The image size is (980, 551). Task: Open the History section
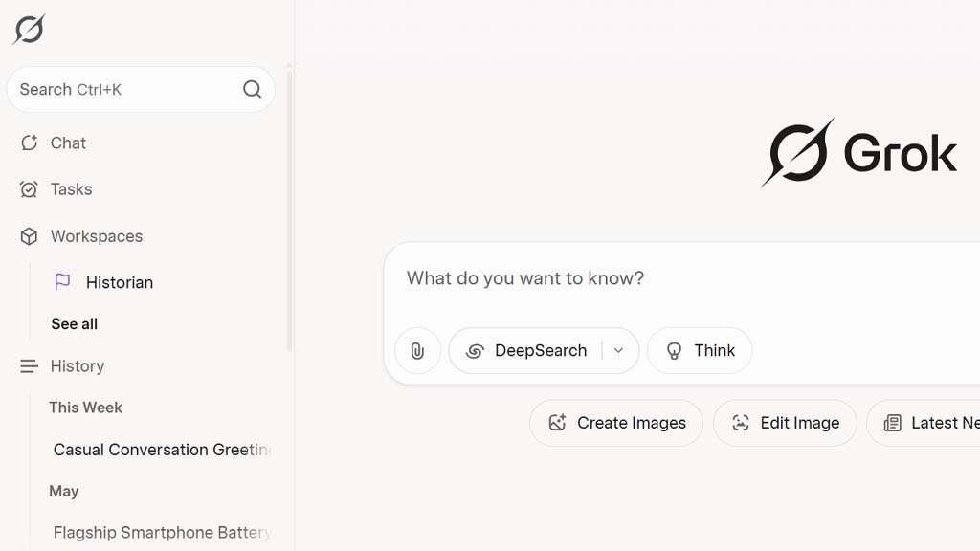[78, 366]
